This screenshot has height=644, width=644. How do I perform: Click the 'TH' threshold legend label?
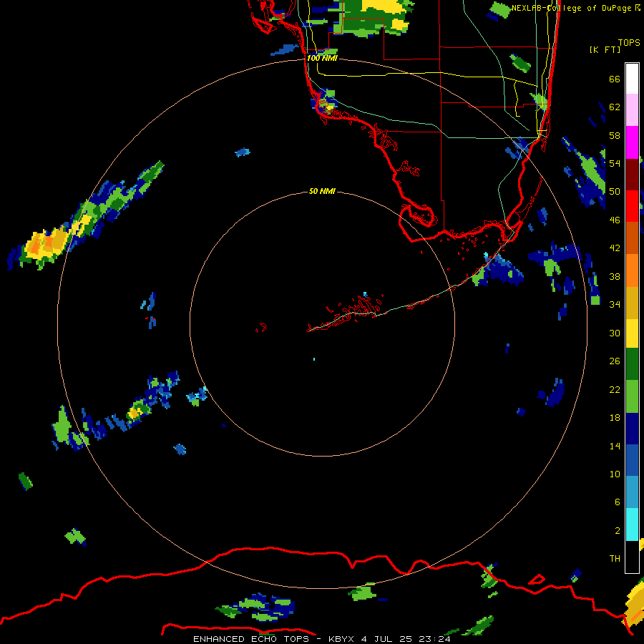pyautogui.click(x=615, y=559)
